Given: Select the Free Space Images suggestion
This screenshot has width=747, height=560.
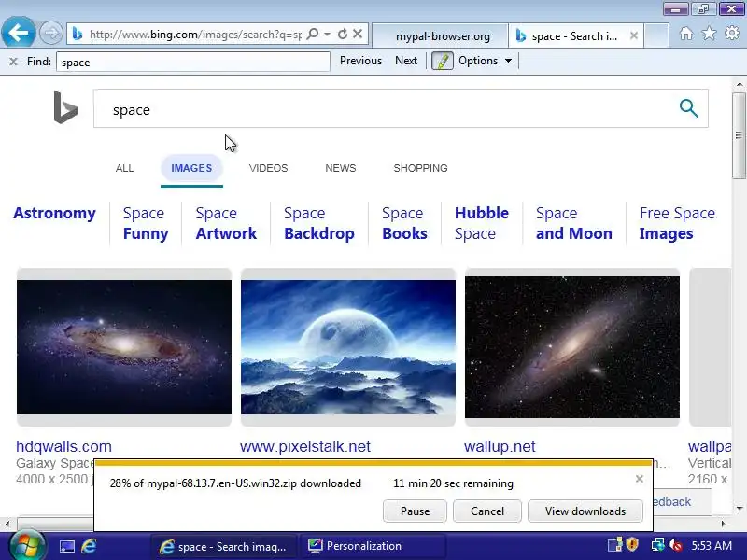Looking at the screenshot, I should [x=677, y=223].
